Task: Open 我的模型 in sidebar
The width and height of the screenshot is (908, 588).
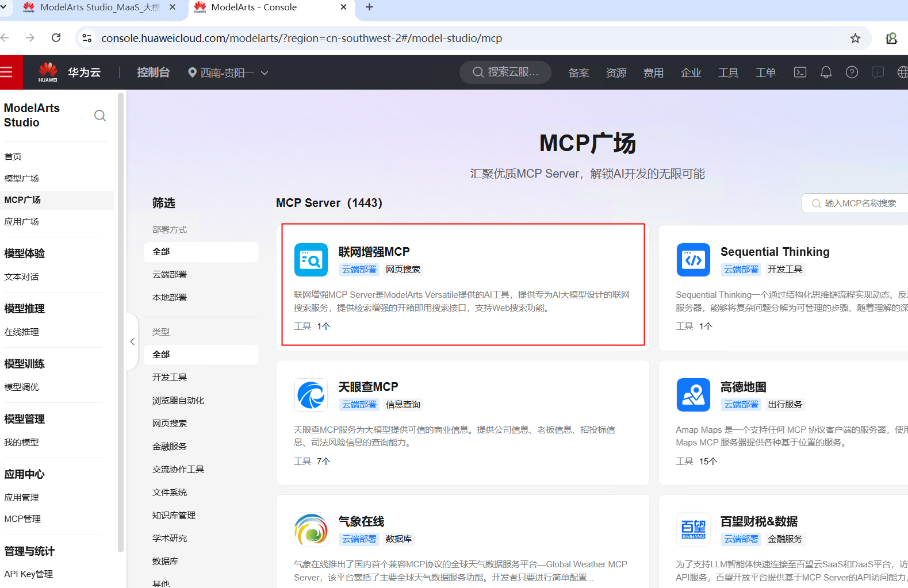Action: (x=22, y=442)
